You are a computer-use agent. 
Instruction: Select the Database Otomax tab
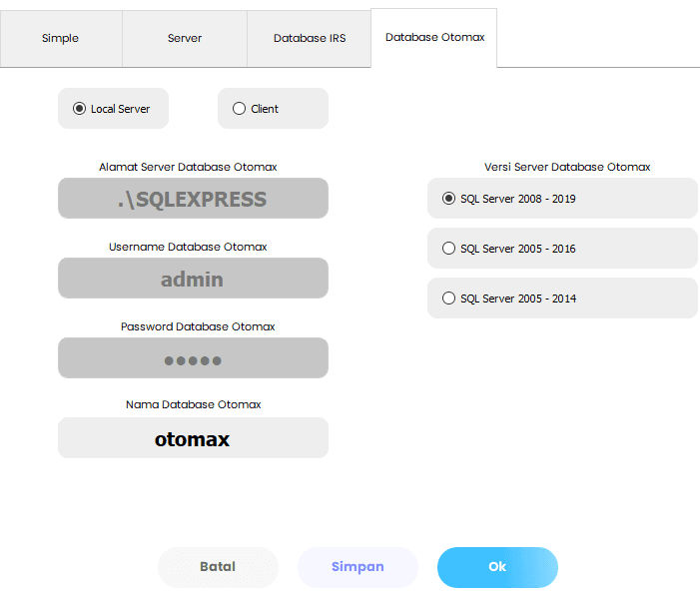tap(434, 38)
